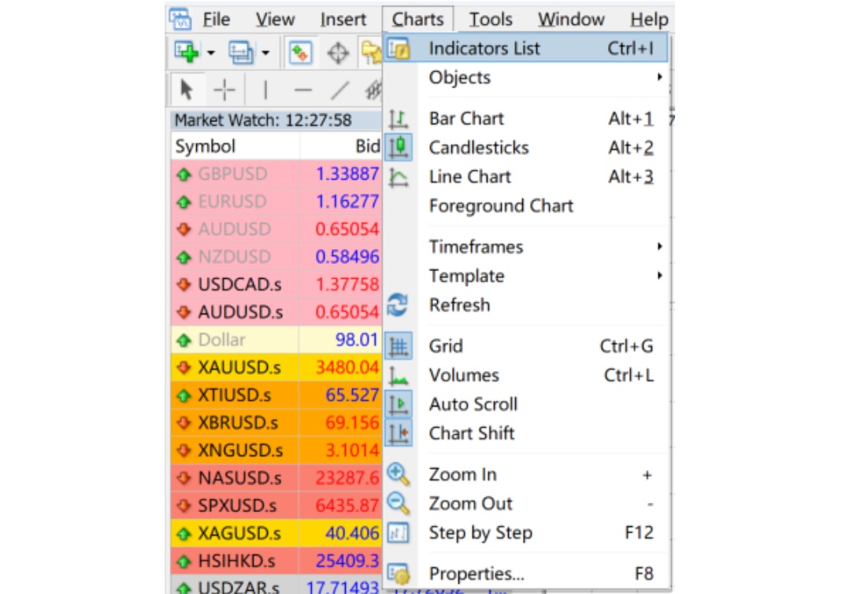Toggle Volumes display
This screenshot has width=868, height=594.
(525, 375)
